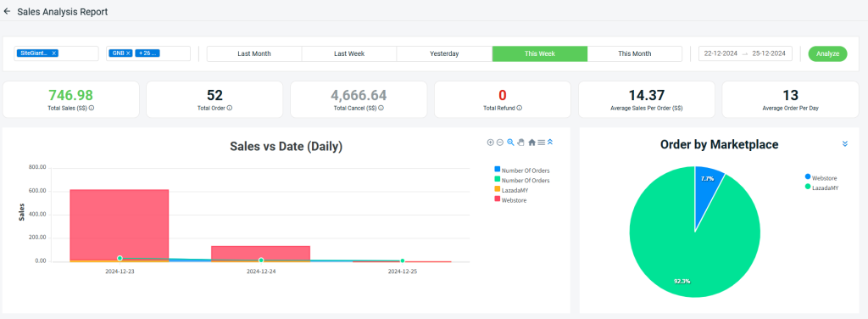Open the chart hamburger menu
The width and height of the screenshot is (868, 319).
coord(542,143)
